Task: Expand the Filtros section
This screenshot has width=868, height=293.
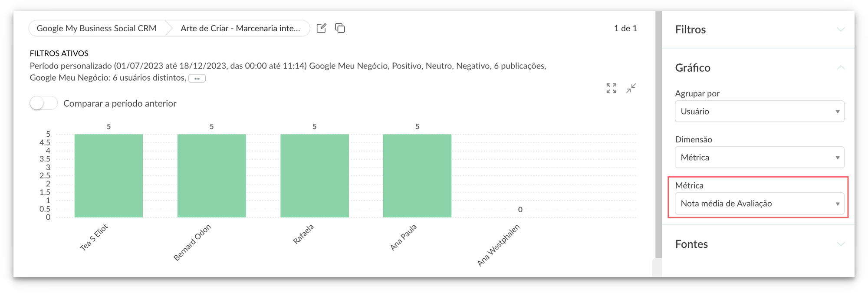Action: [x=840, y=30]
